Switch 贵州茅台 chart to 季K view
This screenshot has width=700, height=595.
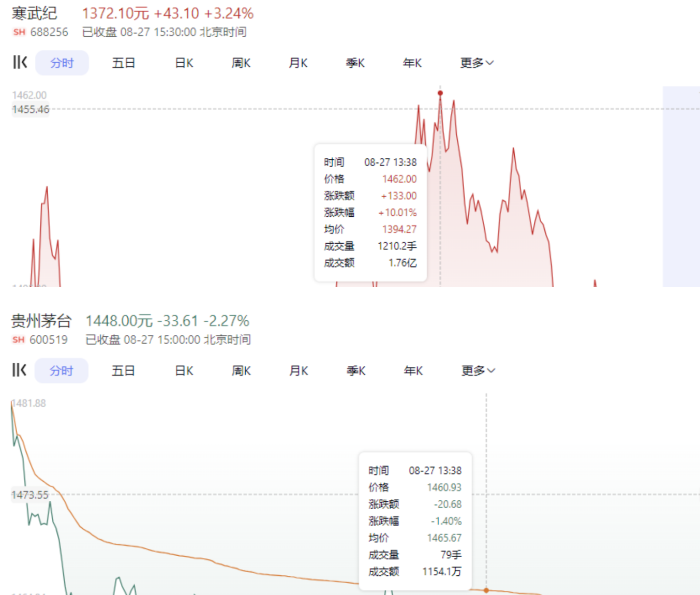tap(356, 371)
